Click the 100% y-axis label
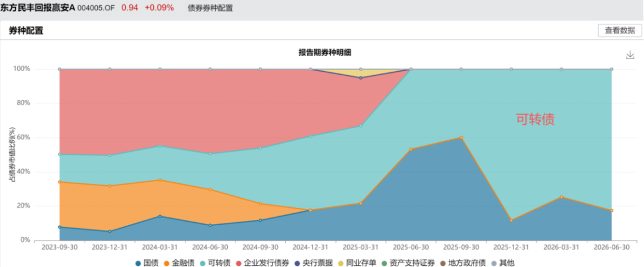This screenshot has width=644, height=267. (x=22, y=69)
